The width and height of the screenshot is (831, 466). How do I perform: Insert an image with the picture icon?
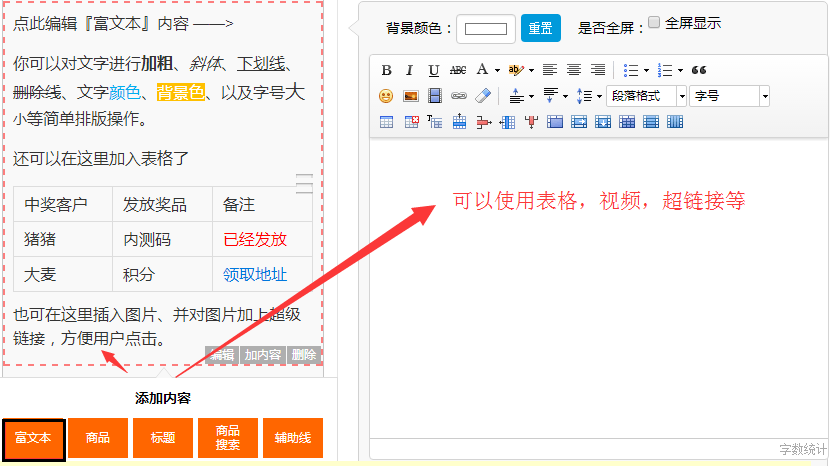tap(410, 96)
